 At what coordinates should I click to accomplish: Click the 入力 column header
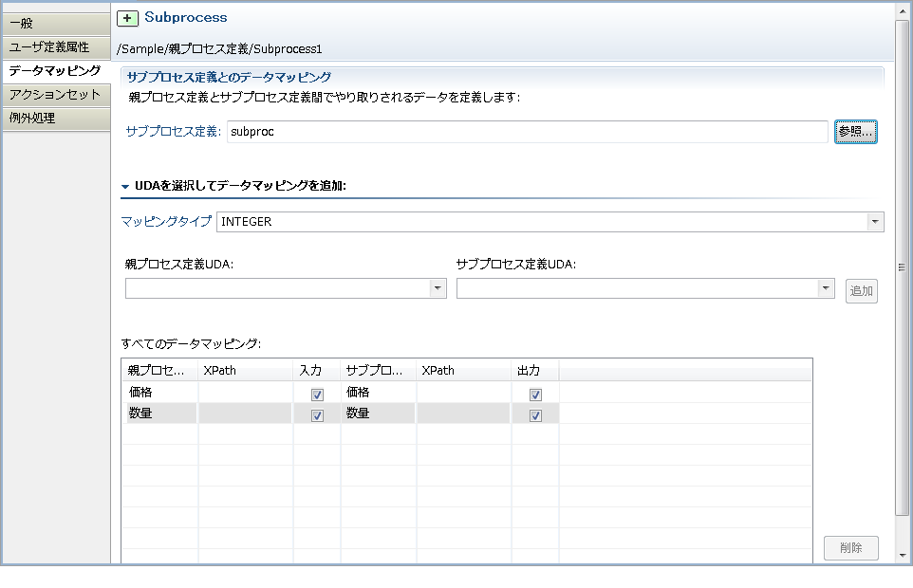tap(317, 371)
